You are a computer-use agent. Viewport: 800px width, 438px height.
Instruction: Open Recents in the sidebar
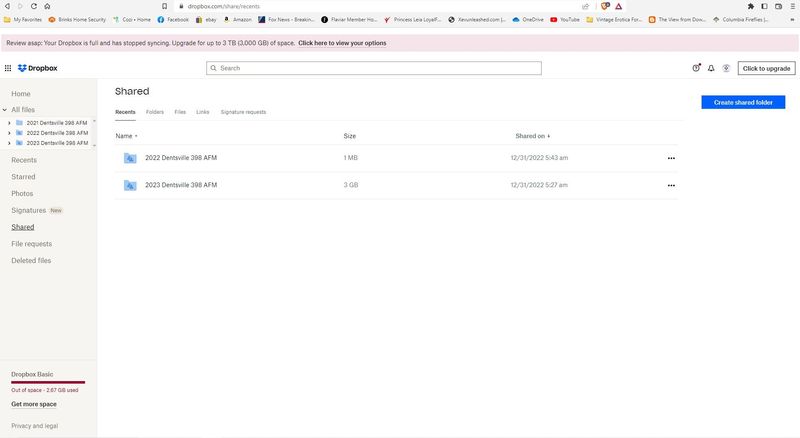24,160
